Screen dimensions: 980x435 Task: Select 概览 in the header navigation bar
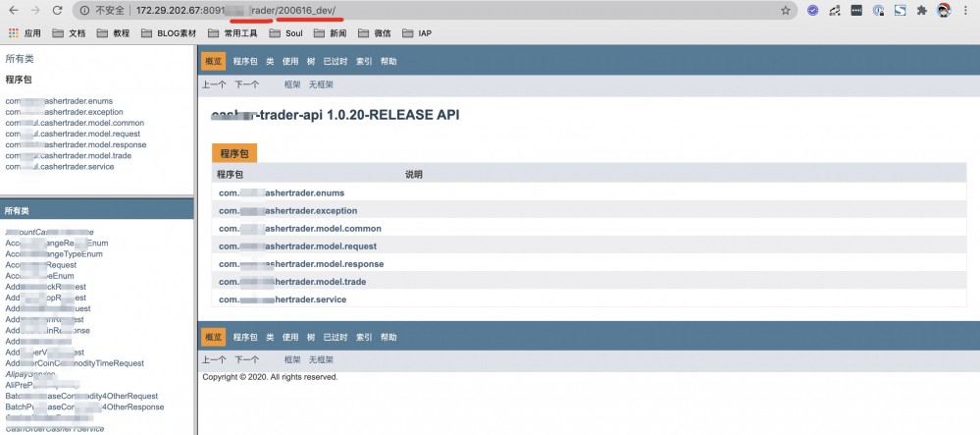tap(213, 61)
